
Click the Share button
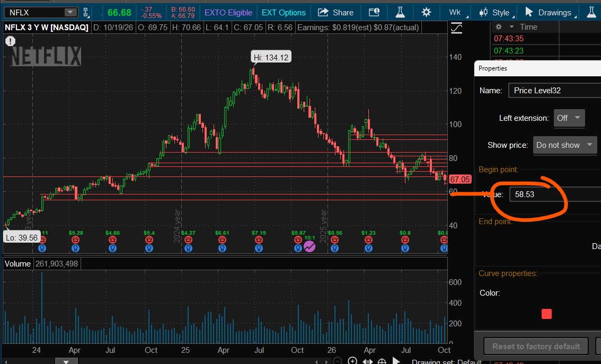(x=336, y=13)
